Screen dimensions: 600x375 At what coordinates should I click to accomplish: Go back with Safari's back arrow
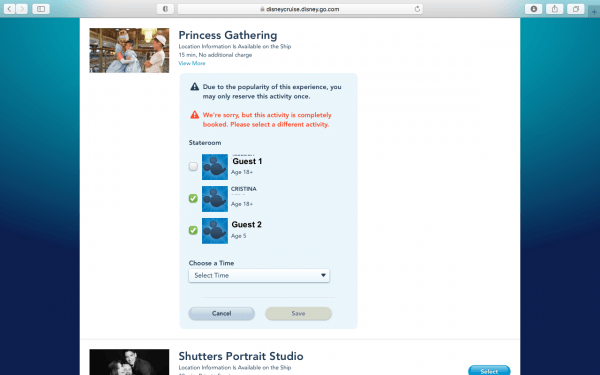(10, 9)
